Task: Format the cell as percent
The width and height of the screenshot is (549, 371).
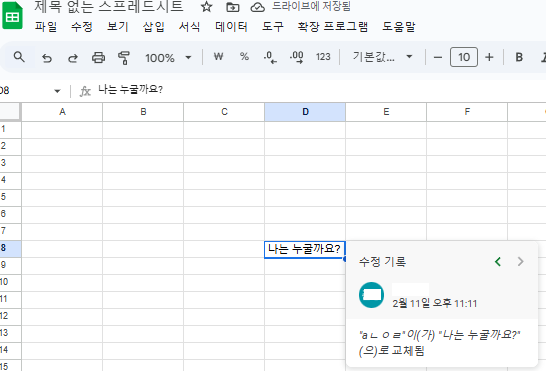Action: 244,57
